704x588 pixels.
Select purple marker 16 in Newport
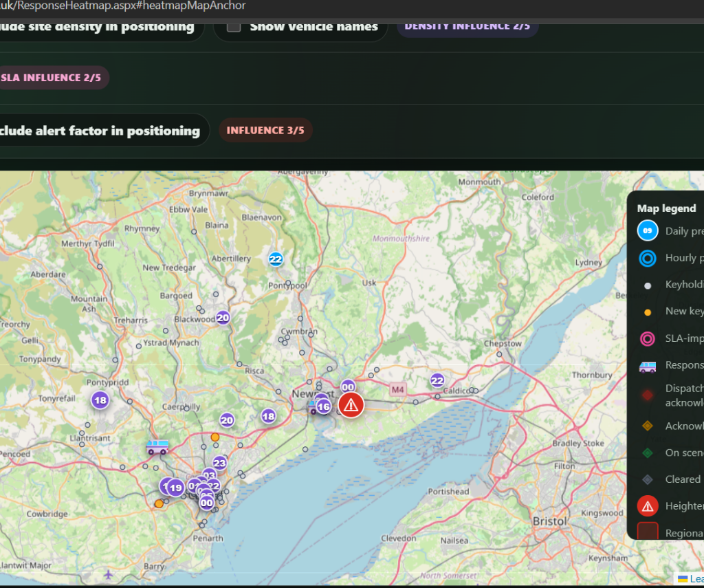(323, 406)
